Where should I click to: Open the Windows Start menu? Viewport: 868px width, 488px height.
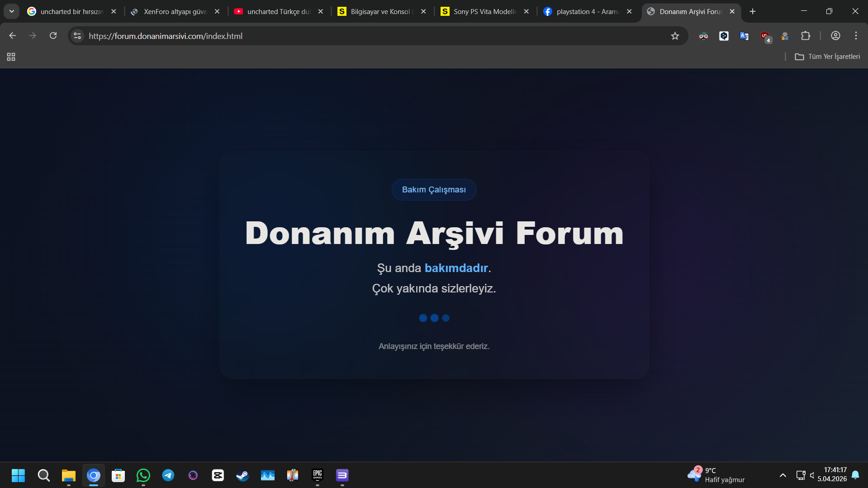[x=19, y=475]
